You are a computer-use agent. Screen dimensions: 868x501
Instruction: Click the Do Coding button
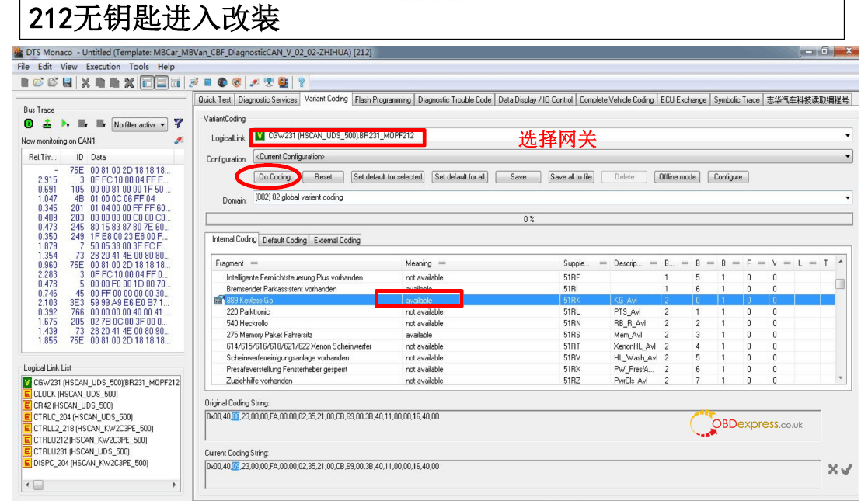tap(274, 177)
